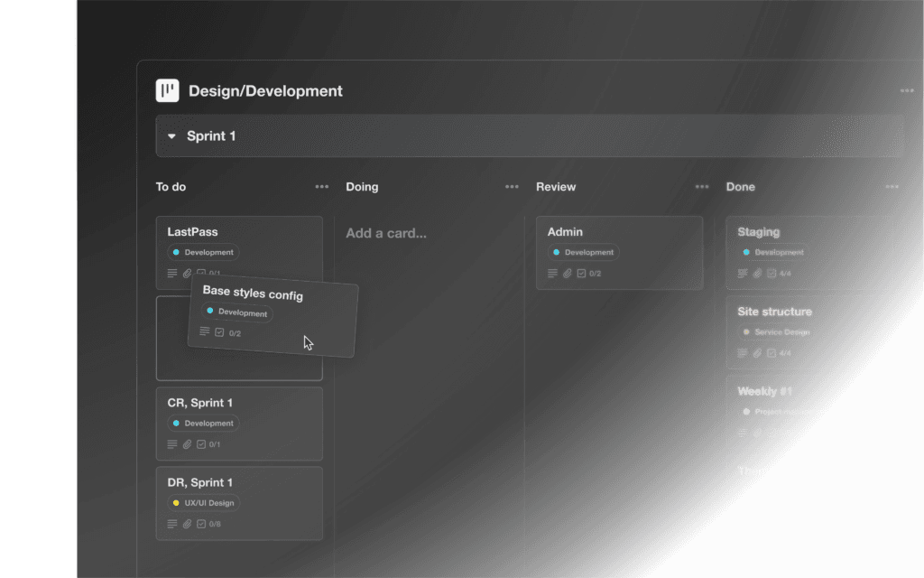Select the To do column header
924x578 pixels.
171,187
